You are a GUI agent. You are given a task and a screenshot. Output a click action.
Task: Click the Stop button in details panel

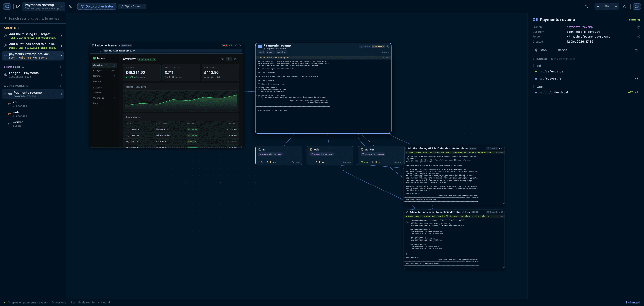coord(541,50)
